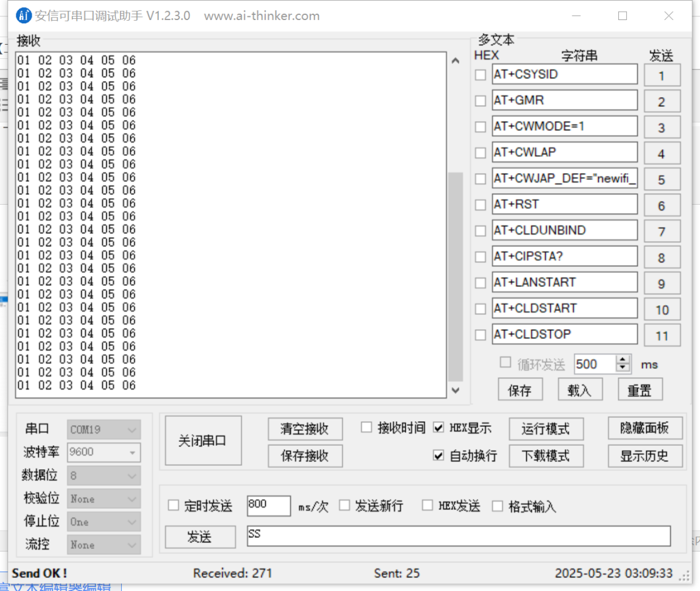Click send button 7 for AT+CLDUNBIND
Viewport: 700px width, 591px height.
662,231
